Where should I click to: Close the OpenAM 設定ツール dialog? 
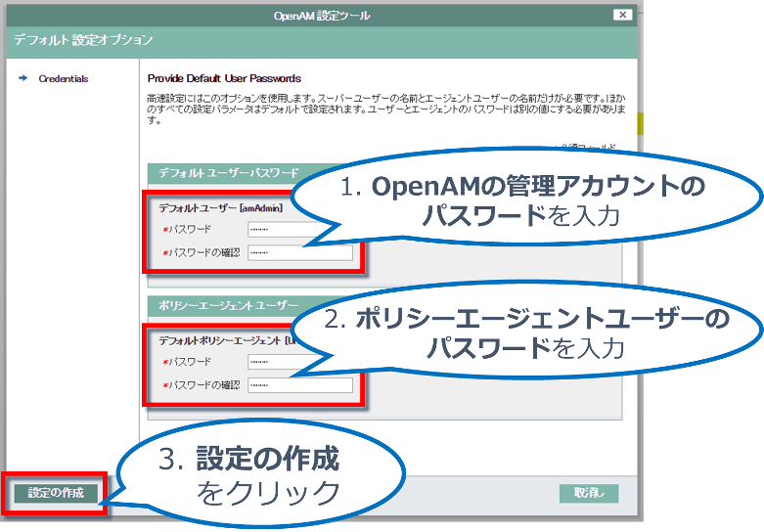coord(622,15)
